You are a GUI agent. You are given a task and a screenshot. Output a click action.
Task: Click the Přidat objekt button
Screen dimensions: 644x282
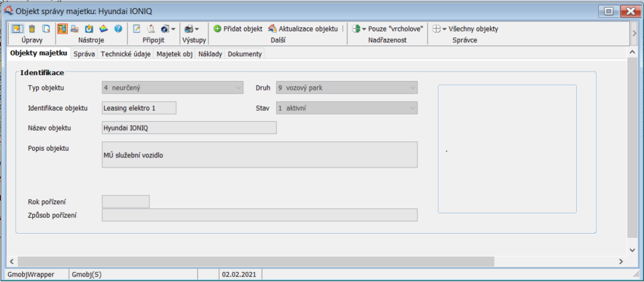(x=238, y=29)
